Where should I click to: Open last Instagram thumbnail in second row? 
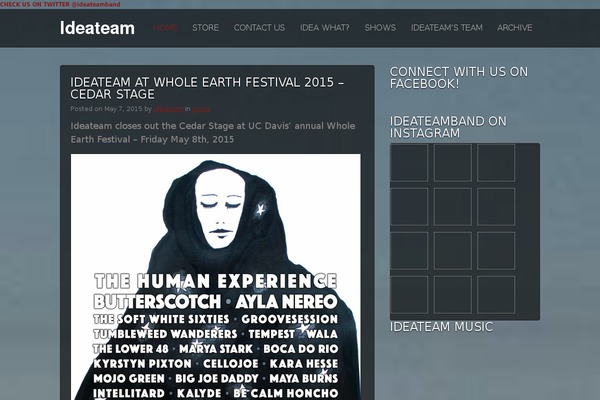[x=496, y=207]
